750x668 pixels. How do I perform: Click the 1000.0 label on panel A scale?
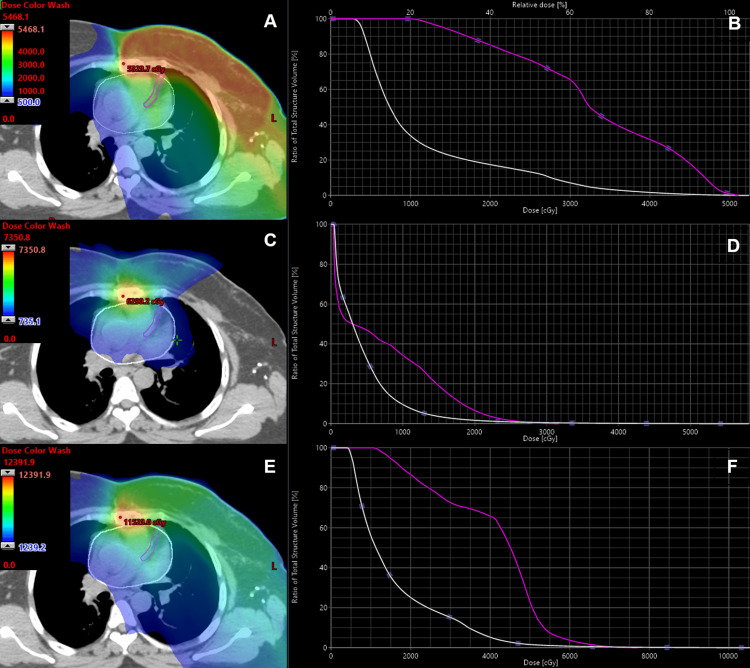coord(31,91)
